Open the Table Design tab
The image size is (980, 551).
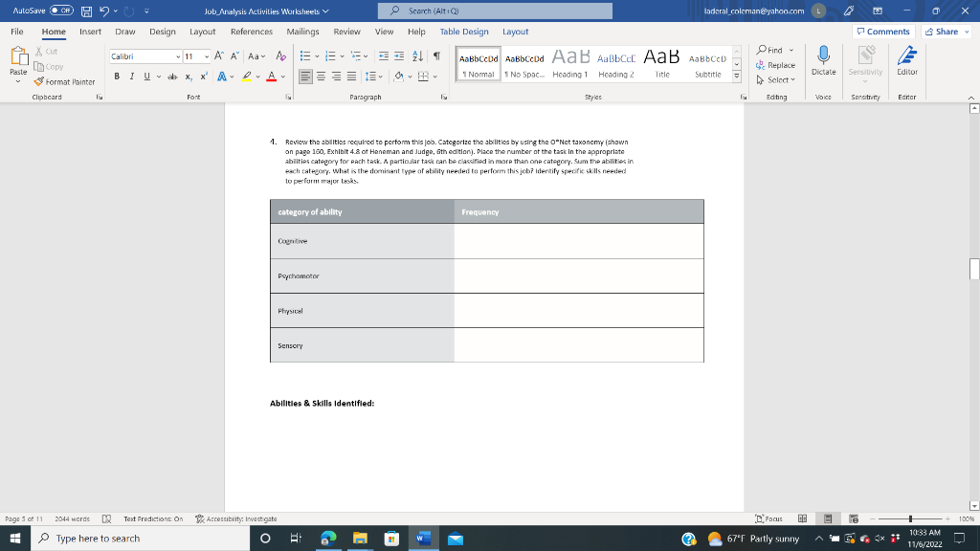coord(463,31)
